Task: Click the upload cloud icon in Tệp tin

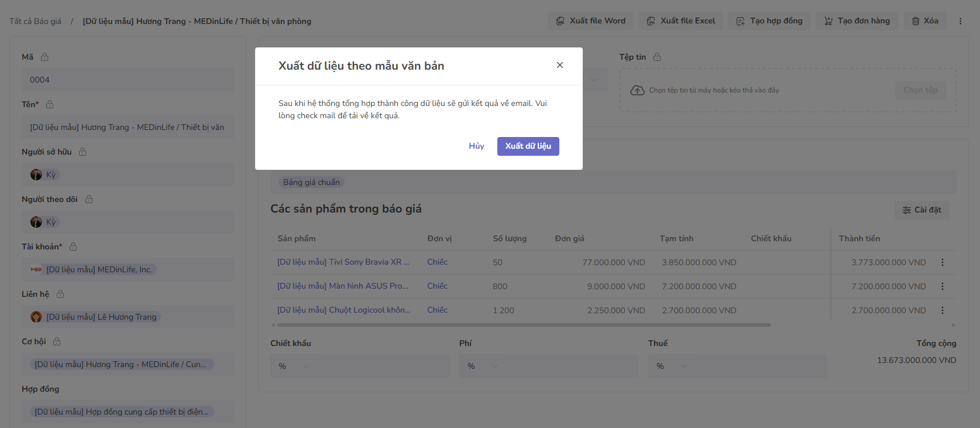Action: point(637,90)
